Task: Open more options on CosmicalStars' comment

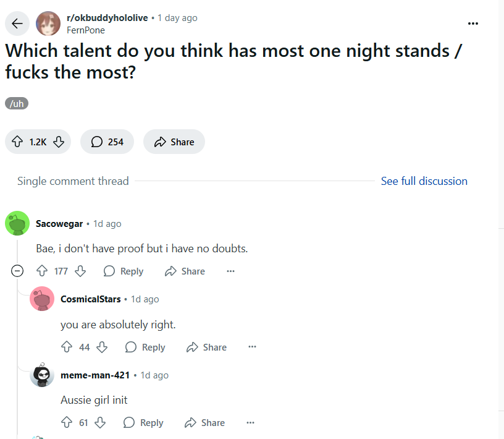Action: (252, 347)
